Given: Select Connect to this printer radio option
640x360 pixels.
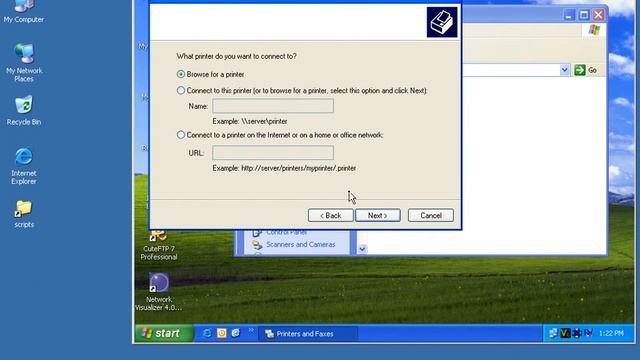Looking at the screenshot, I should 181,91.
